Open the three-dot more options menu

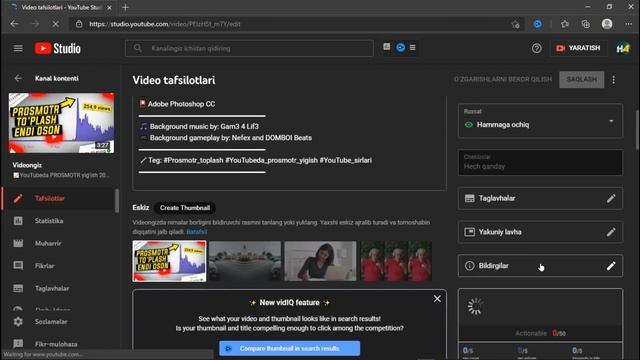point(613,80)
